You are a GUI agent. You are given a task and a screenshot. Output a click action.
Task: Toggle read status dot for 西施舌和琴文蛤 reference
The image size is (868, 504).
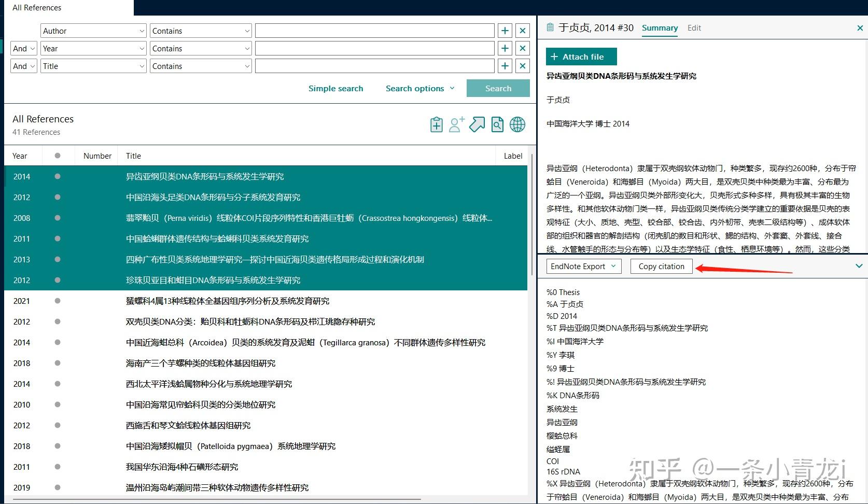58,425
